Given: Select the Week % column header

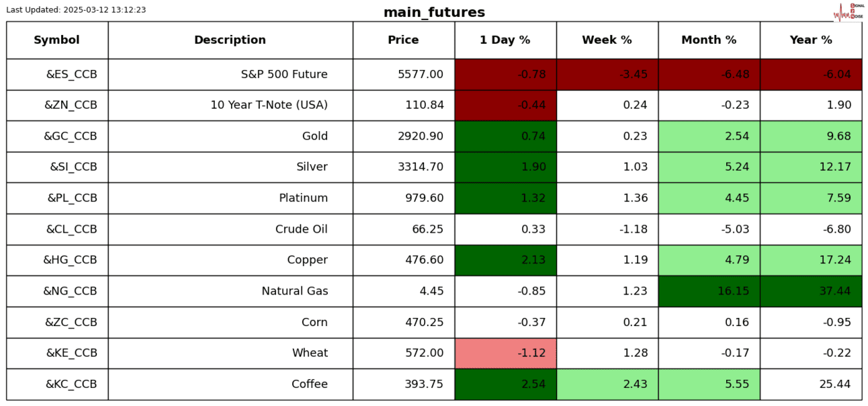Looking at the screenshot, I should coord(607,40).
